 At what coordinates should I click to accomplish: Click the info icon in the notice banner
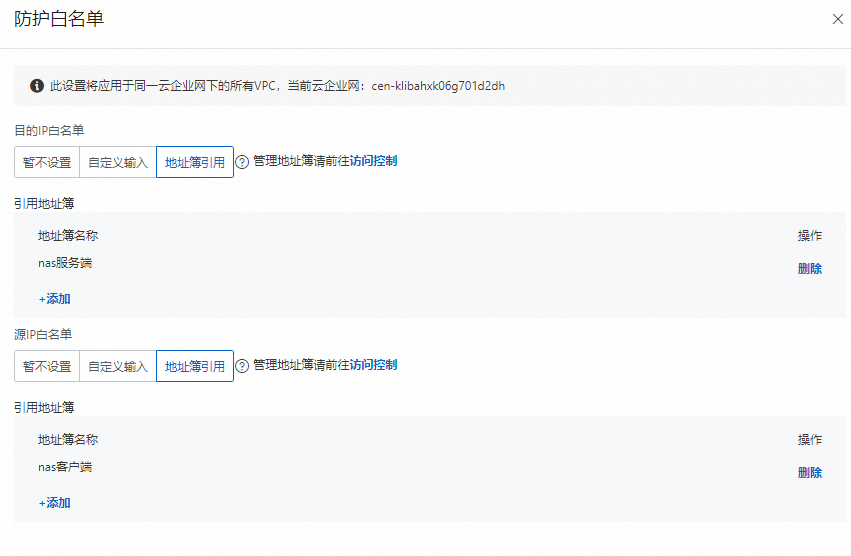(x=37, y=86)
